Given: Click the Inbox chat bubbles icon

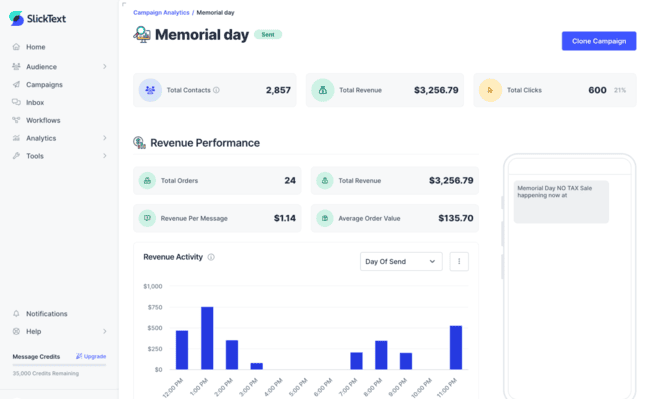Looking at the screenshot, I should click(16, 102).
